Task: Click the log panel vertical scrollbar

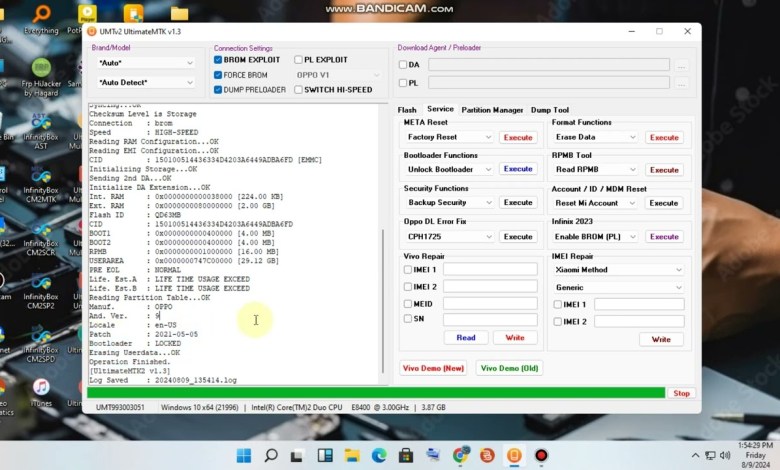Action: click(x=383, y=301)
